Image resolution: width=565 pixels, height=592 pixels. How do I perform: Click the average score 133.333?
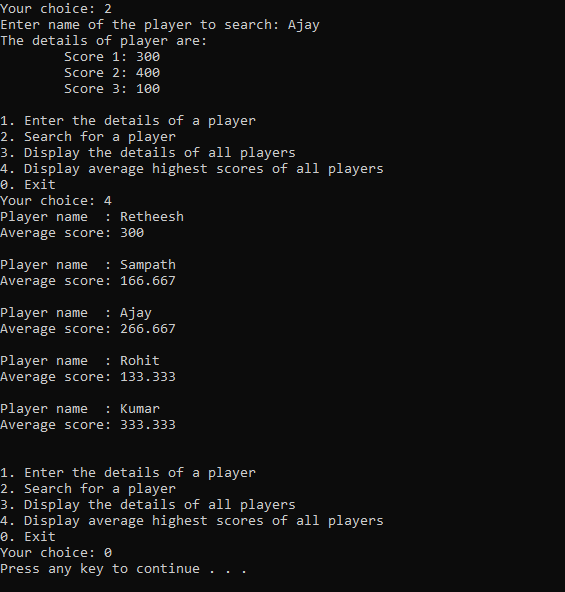coord(148,377)
